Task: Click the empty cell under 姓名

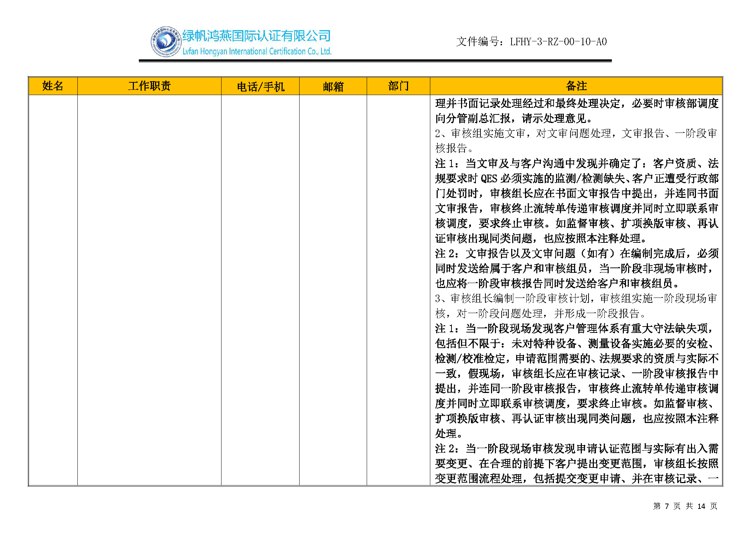Action: pos(53,290)
